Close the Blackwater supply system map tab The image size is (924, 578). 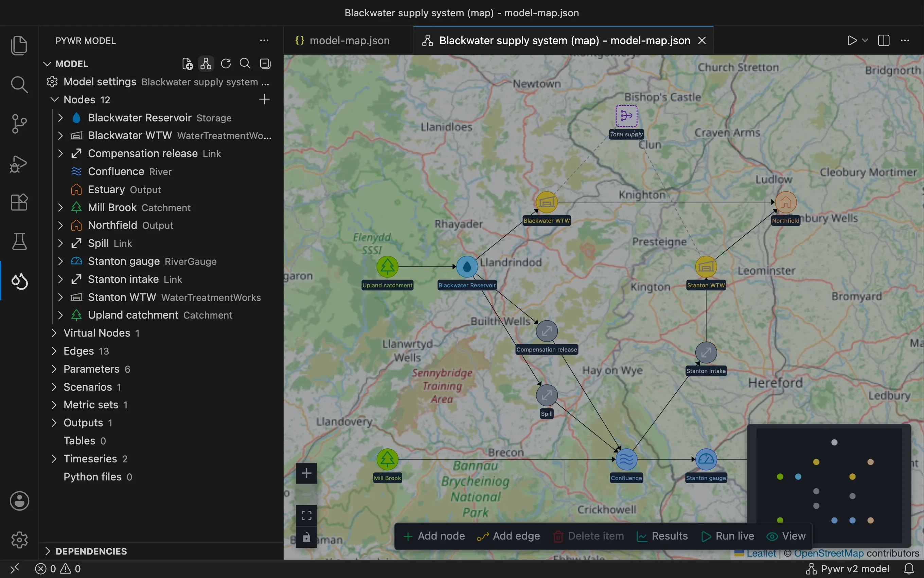tap(702, 40)
